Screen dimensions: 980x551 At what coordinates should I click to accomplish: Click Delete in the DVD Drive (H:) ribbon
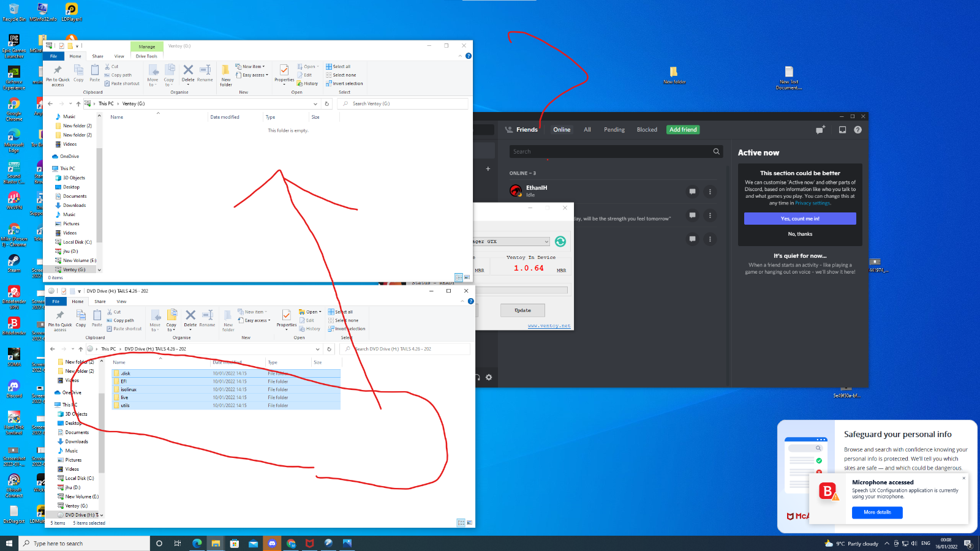click(190, 318)
